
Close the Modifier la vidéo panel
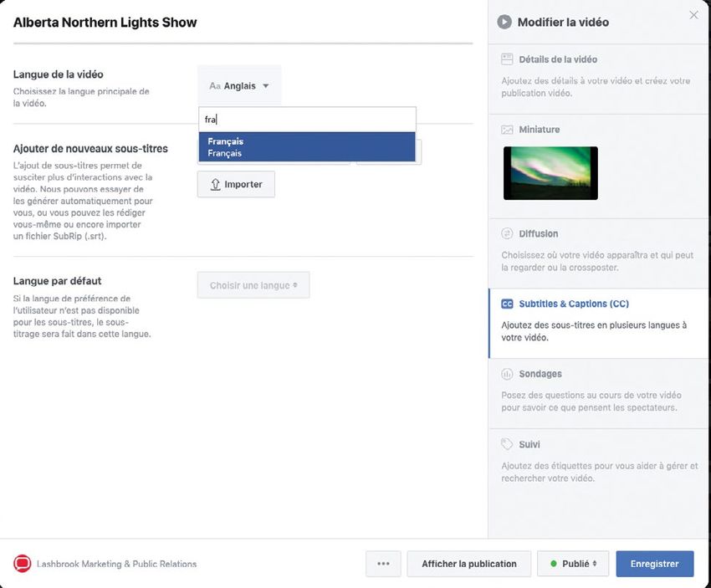tap(693, 15)
